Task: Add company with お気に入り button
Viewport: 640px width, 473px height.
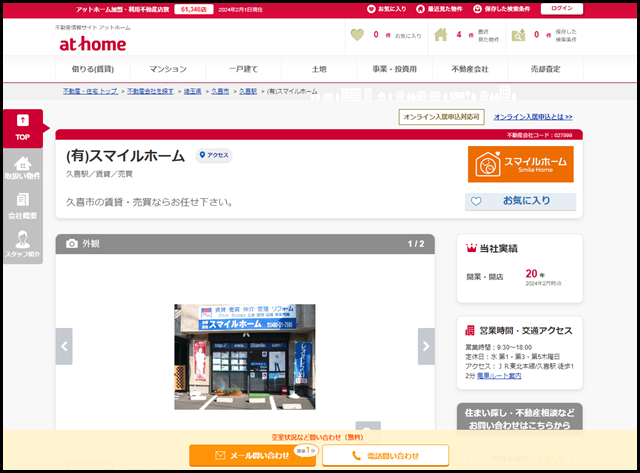Action: 520,201
